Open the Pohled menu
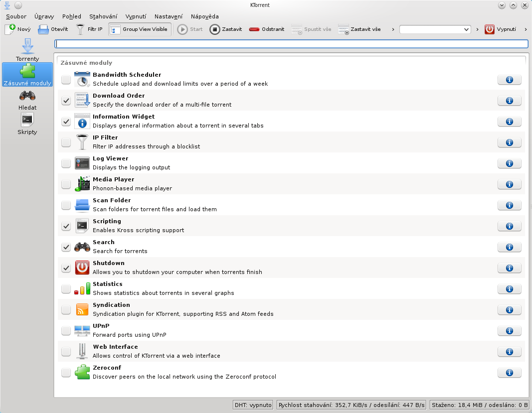The image size is (532, 413). coord(72,16)
